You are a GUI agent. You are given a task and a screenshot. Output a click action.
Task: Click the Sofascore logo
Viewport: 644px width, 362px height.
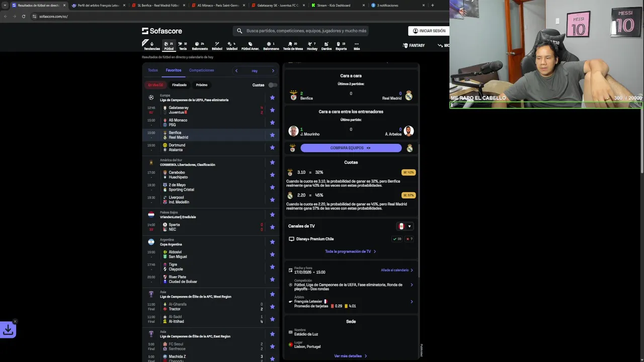pos(162,31)
